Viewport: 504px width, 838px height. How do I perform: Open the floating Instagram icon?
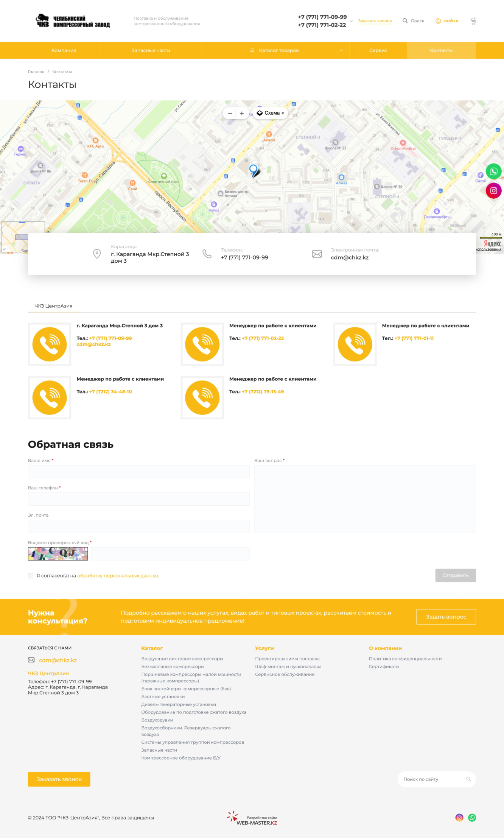click(493, 191)
